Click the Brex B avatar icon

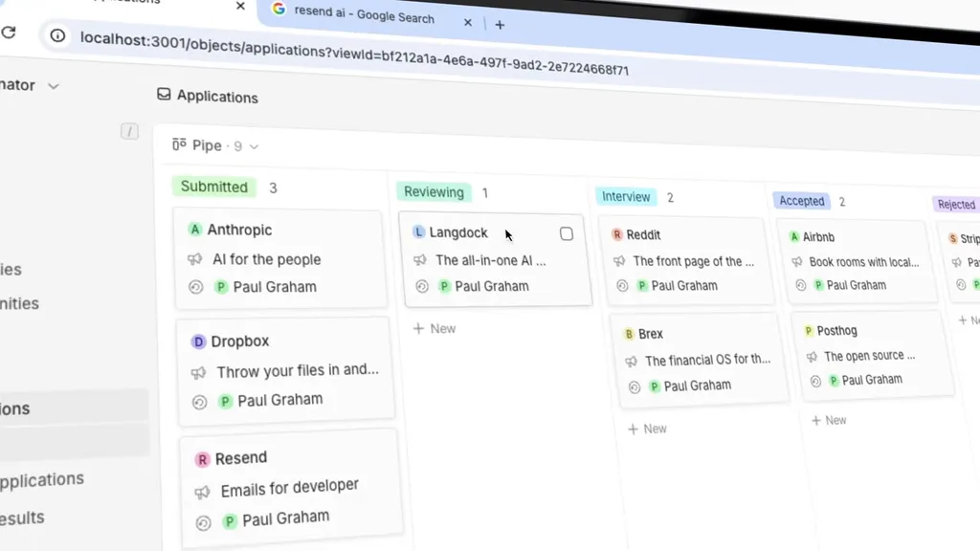point(629,334)
